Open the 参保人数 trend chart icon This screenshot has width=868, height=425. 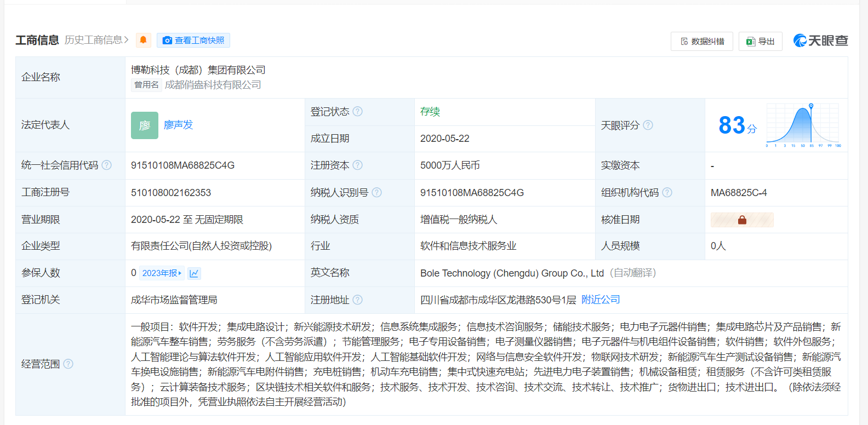pos(194,273)
